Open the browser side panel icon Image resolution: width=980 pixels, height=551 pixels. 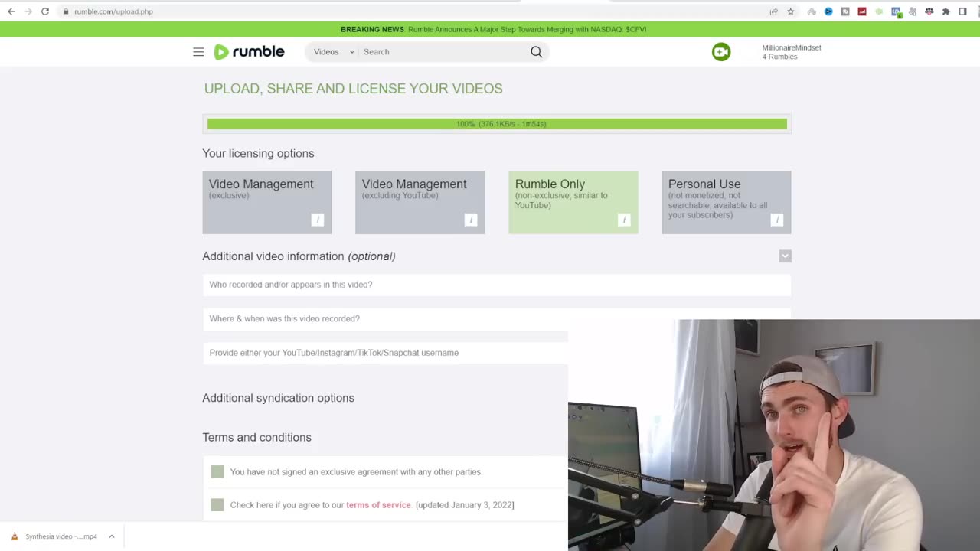[963, 11]
